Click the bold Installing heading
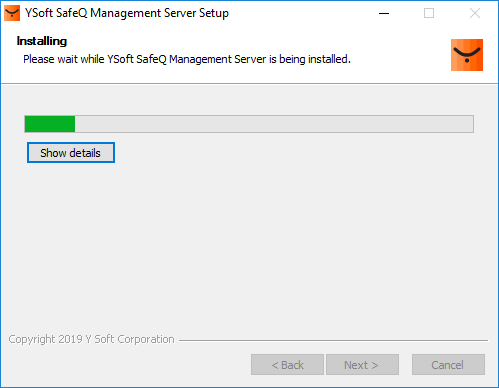The height and width of the screenshot is (388, 499). (42, 41)
